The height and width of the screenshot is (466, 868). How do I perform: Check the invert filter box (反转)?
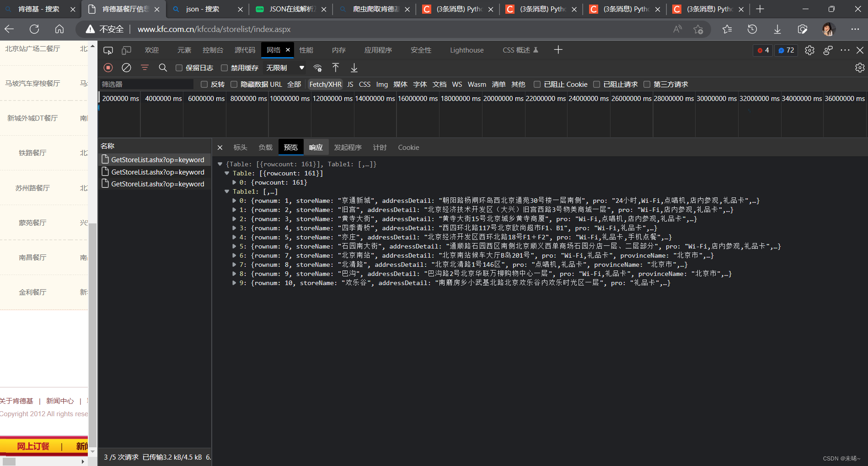click(x=204, y=84)
